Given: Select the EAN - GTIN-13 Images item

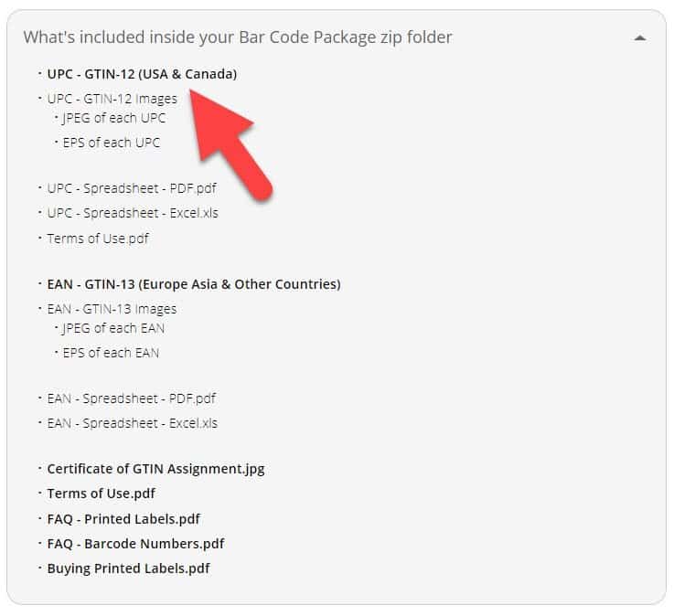Looking at the screenshot, I should 112,309.
